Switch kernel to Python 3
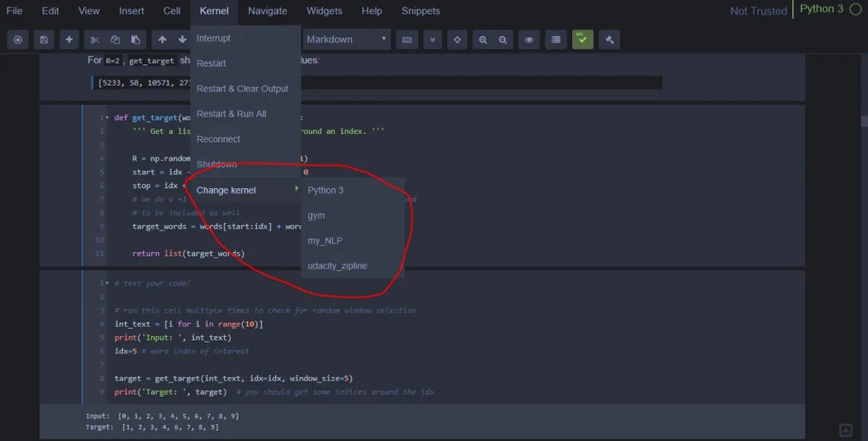This screenshot has width=868, height=441. click(352, 190)
